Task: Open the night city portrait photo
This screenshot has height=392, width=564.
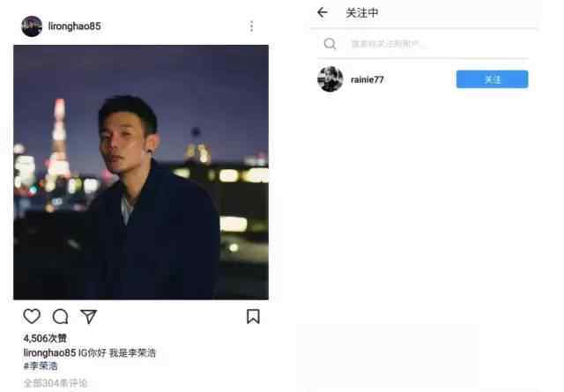Action: [x=141, y=173]
